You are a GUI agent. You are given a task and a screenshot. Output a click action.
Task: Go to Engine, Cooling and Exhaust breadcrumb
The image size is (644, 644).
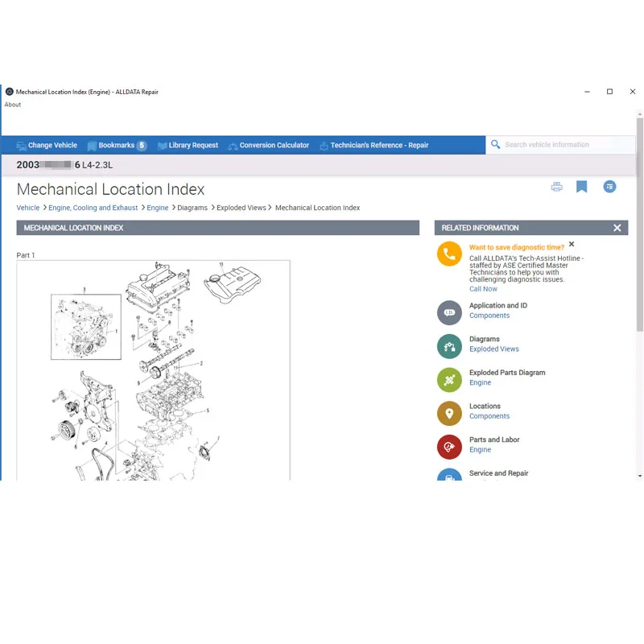pyautogui.click(x=93, y=208)
